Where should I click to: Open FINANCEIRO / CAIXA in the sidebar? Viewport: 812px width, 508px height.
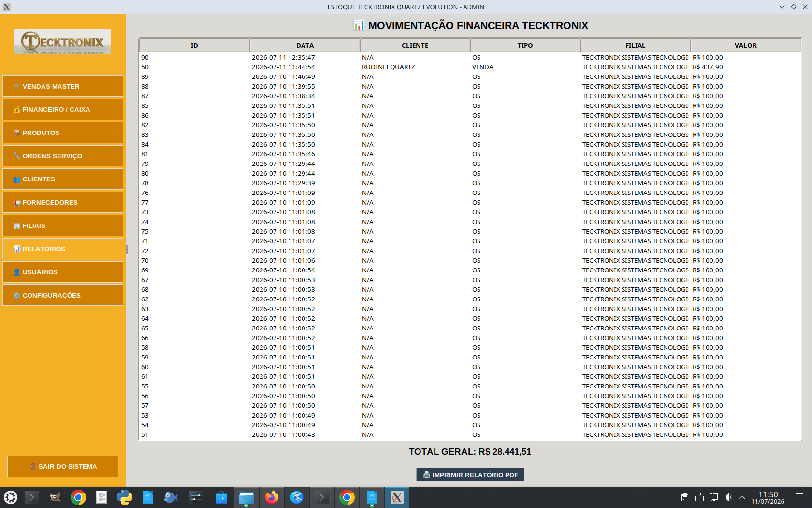[63, 109]
